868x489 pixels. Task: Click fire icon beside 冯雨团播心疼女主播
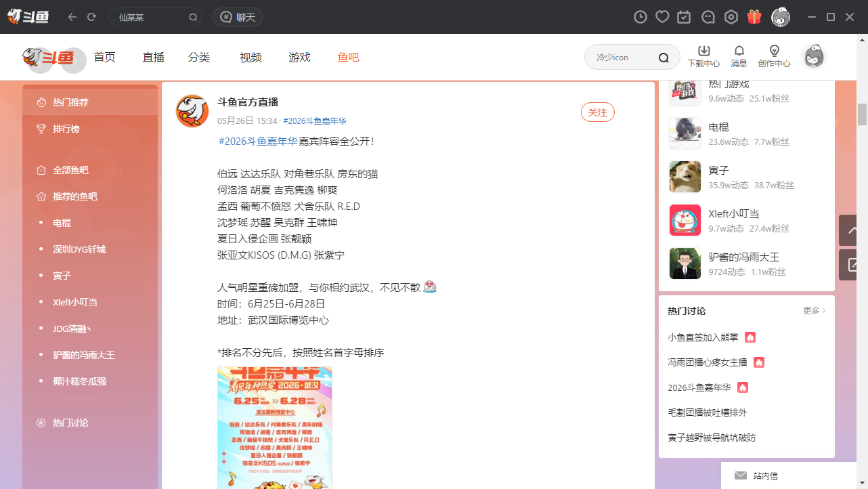[759, 362]
